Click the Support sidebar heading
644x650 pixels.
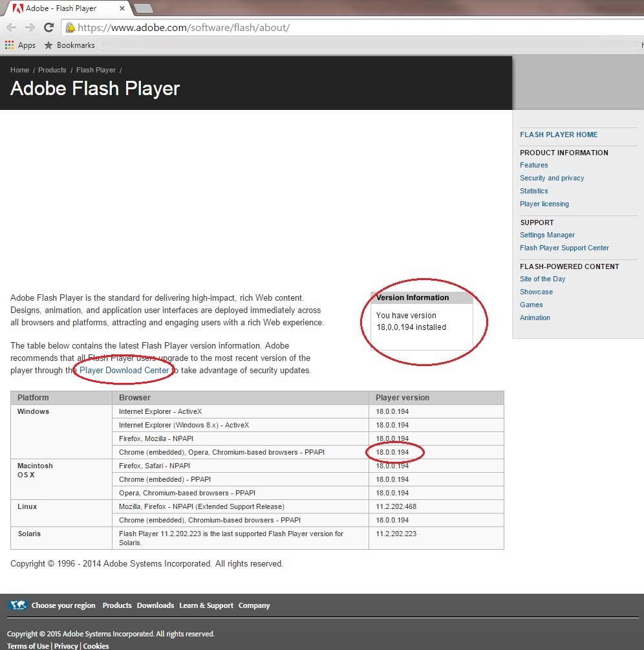coord(537,222)
